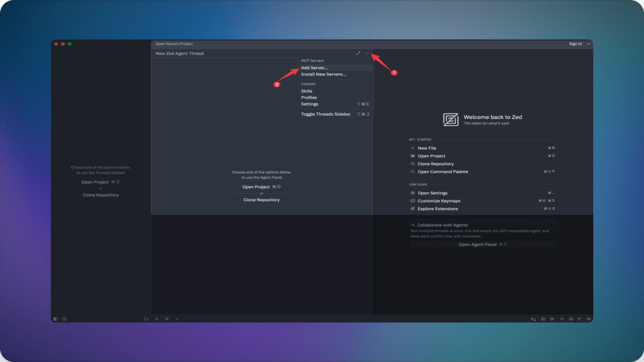Click Clone Repository in the Threads Sidebar

101,195
